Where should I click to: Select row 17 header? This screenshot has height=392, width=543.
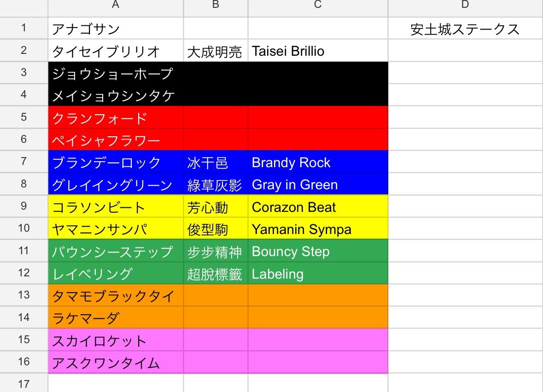pos(23,383)
